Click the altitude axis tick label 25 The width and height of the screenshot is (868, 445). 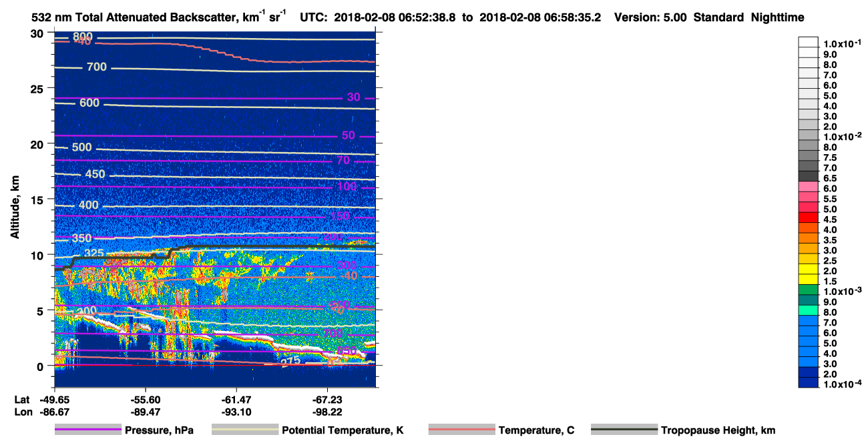click(x=38, y=88)
